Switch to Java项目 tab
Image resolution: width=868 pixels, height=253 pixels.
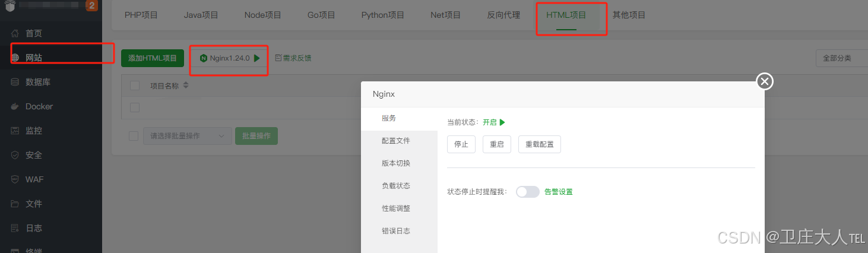pos(201,15)
